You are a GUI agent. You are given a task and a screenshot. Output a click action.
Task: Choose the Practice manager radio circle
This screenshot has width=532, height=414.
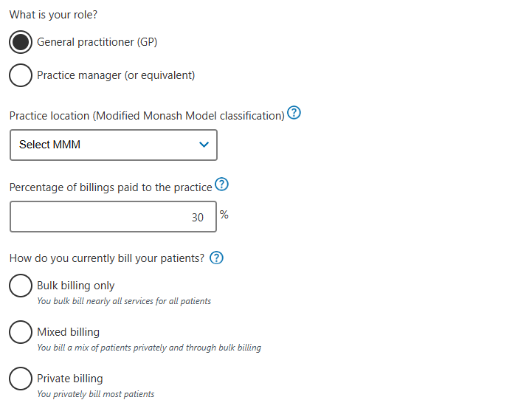pyautogui.click(x=21, y=75)
